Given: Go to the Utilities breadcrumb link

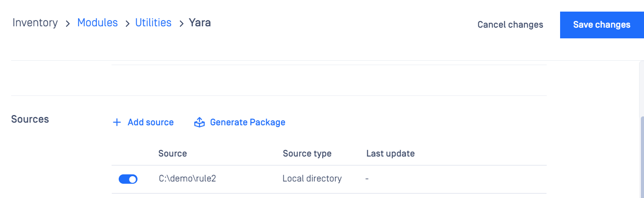Looking at the screenshot, I should coord(153,23).
